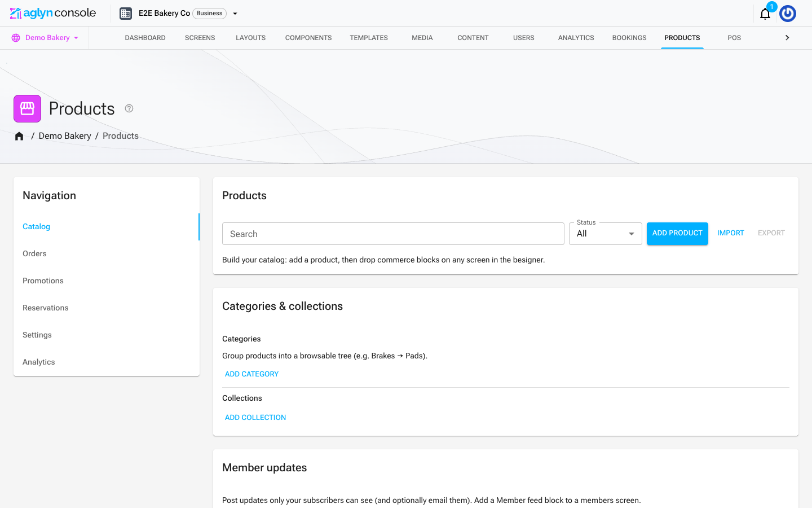Click the pink Products storefront icon
This screenshot has width=812, height=508.
27,108
